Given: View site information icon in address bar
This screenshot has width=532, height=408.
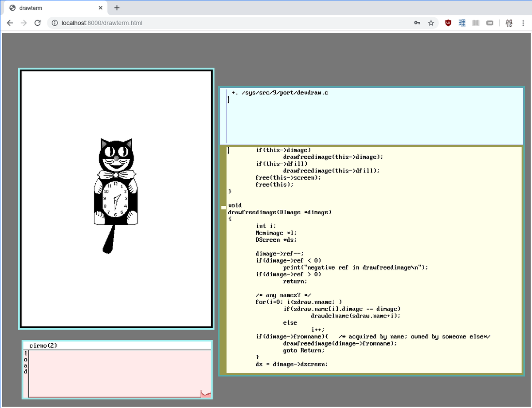Looking at the screenshot, I should tap(55, 23).
